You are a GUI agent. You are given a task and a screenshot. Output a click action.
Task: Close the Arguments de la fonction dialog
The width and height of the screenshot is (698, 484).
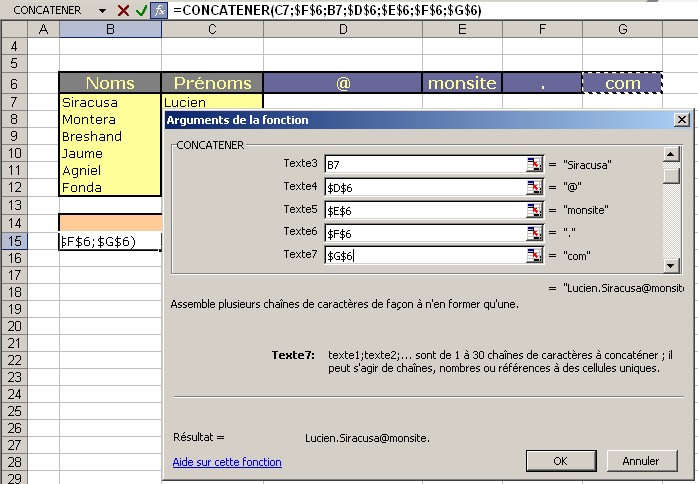coord(682,120)
